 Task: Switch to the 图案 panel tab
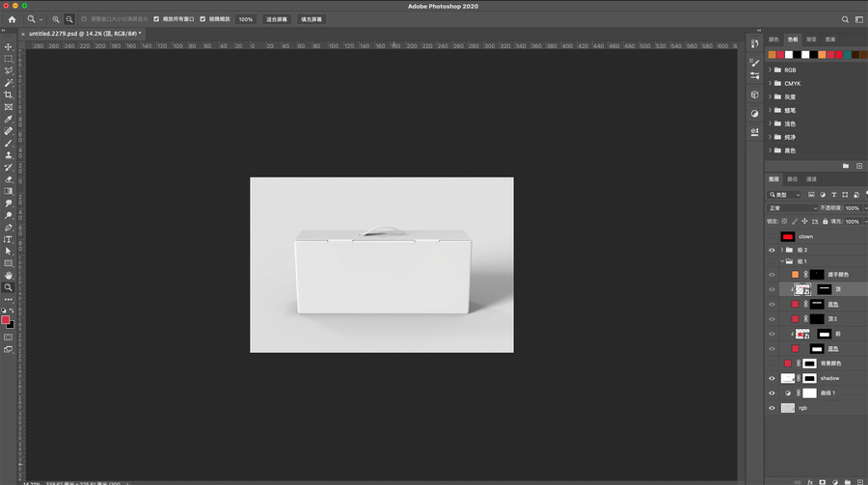pyautogui.click(x=830, y=40)
